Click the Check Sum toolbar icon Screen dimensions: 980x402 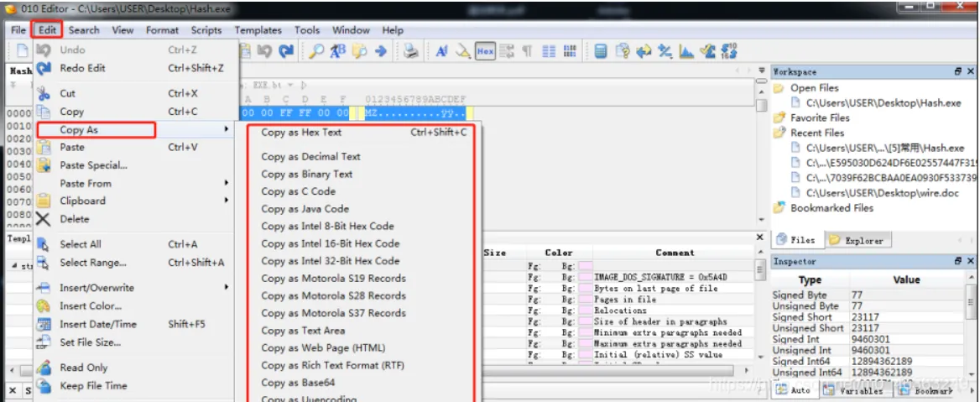pos(707,52)
